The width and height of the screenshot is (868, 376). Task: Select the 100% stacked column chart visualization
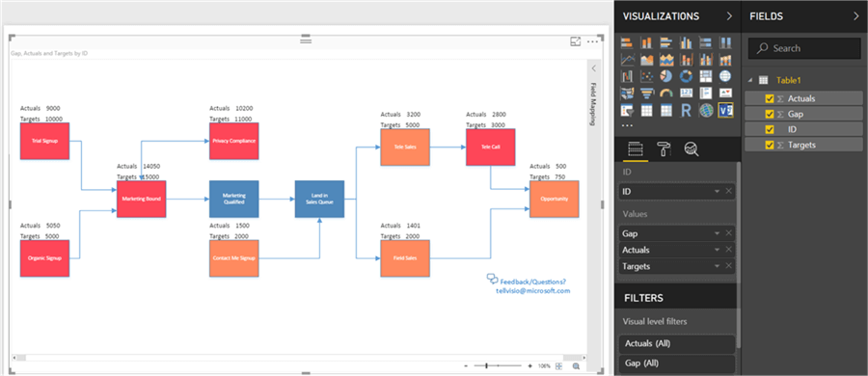click(725, 42)
